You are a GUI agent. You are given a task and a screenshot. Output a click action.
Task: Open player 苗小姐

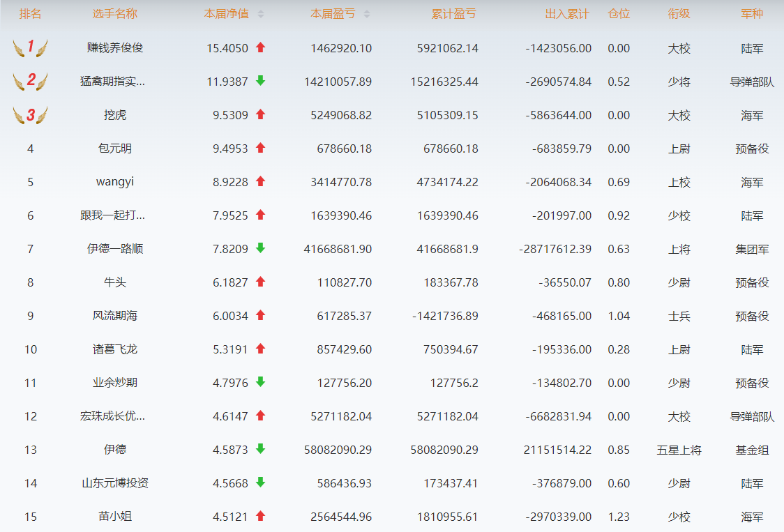click(115, 517)
